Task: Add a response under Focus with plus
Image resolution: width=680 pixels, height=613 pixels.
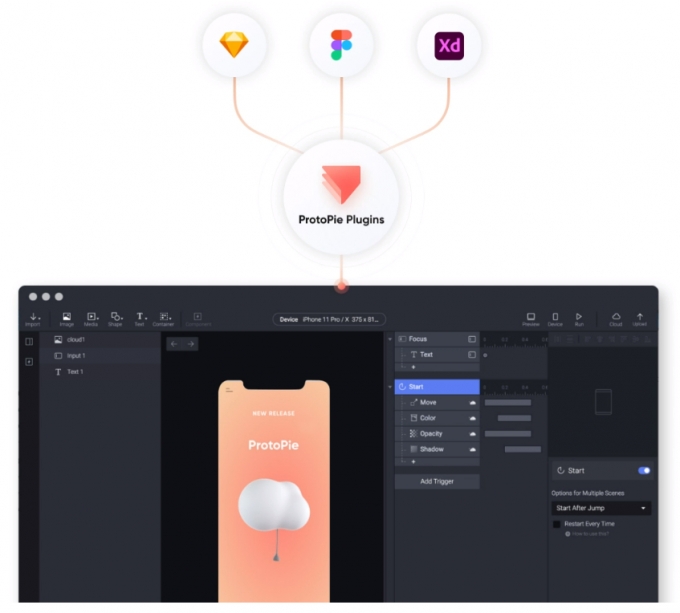Action: (413, 367)
